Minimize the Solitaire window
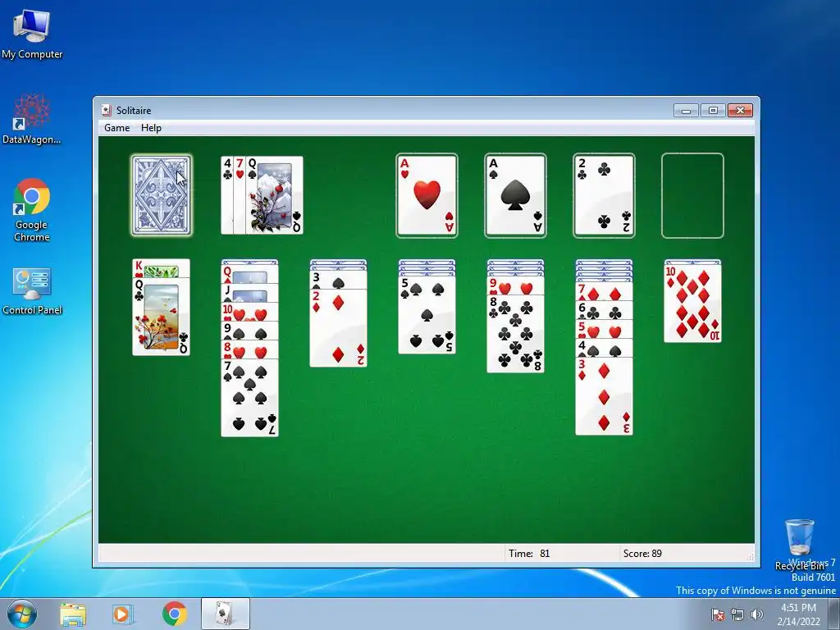 pyautogui.click(x=686, y=111)
